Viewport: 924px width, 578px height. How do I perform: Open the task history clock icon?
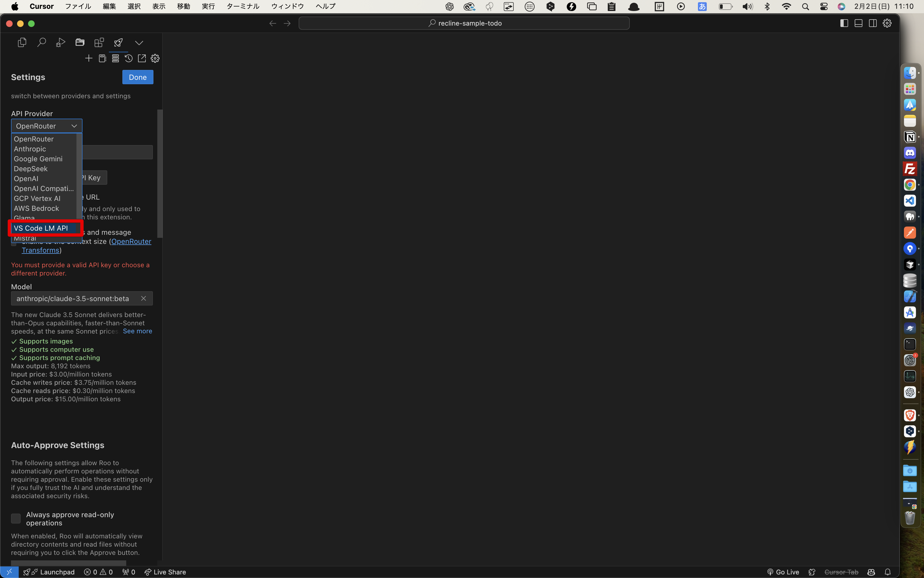tap(129, 58)
